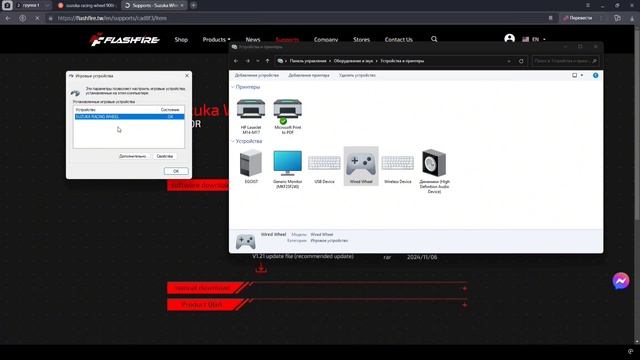This screenshot has height=360, width=640.
Task: Click the V1.21 update file download icon
Action: [261, 268]
